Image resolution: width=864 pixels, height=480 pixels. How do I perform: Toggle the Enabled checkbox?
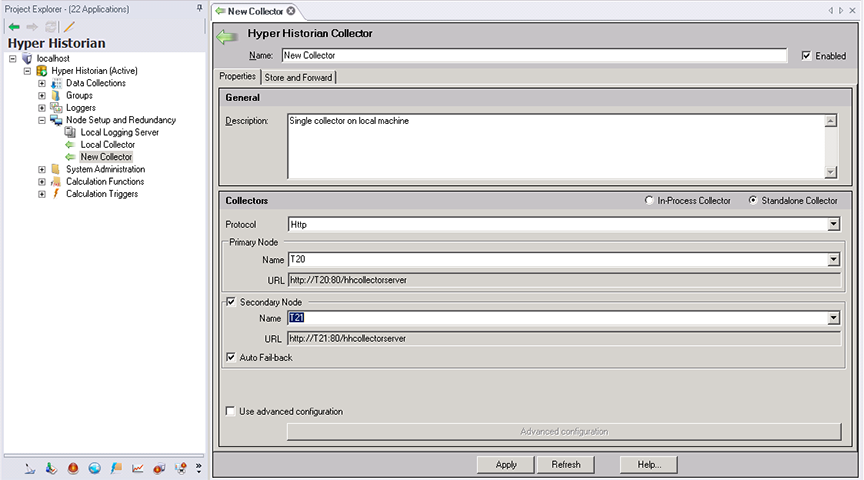[806, 56]
